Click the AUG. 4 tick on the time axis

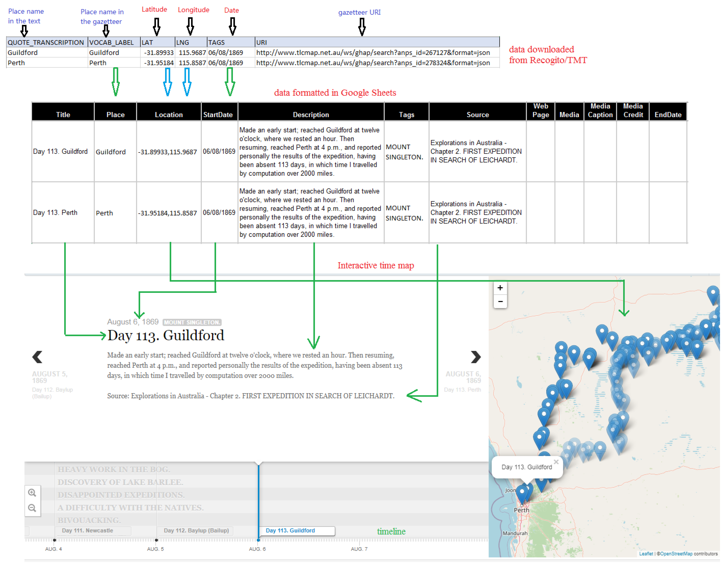click(54, 549)
